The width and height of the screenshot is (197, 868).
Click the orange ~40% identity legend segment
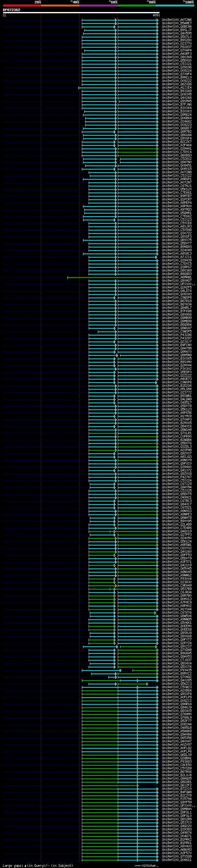(60, 6)
